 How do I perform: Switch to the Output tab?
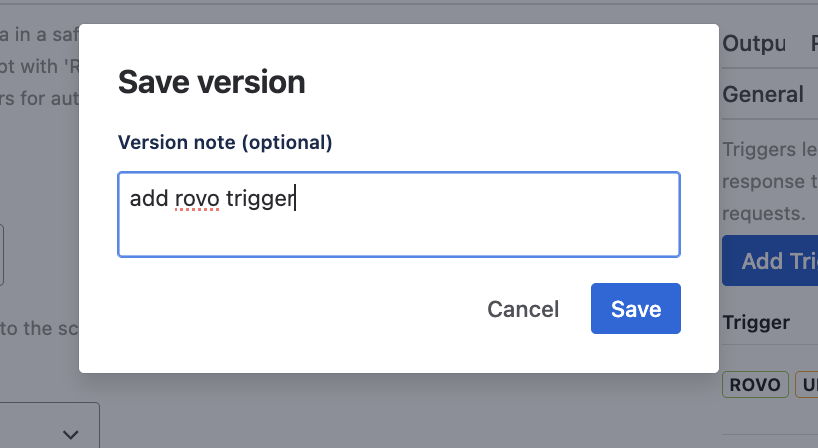[754, 44]
